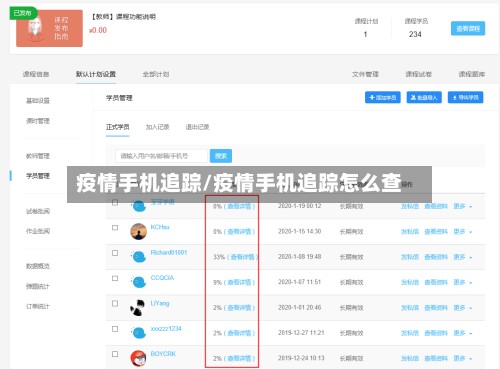Select 课时管理 in the sidebar
The image size is (500, 369).
38,121
